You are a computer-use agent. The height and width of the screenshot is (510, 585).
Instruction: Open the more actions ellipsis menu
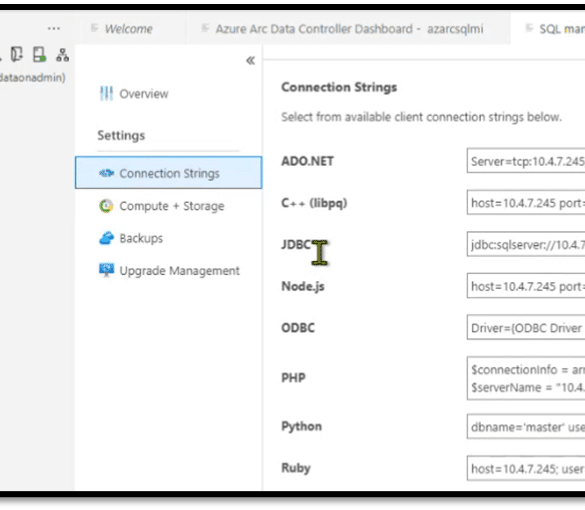point(54,28)
